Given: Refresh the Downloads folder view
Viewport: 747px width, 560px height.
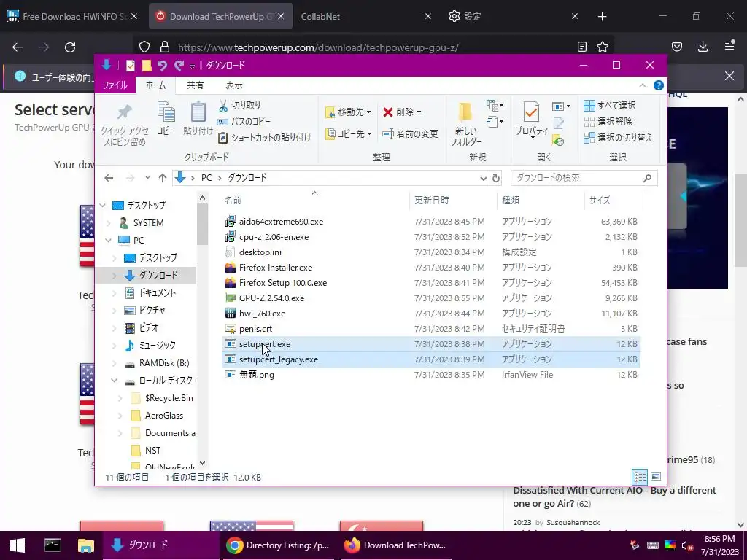Looking at the screenshot, I should 496,178.
